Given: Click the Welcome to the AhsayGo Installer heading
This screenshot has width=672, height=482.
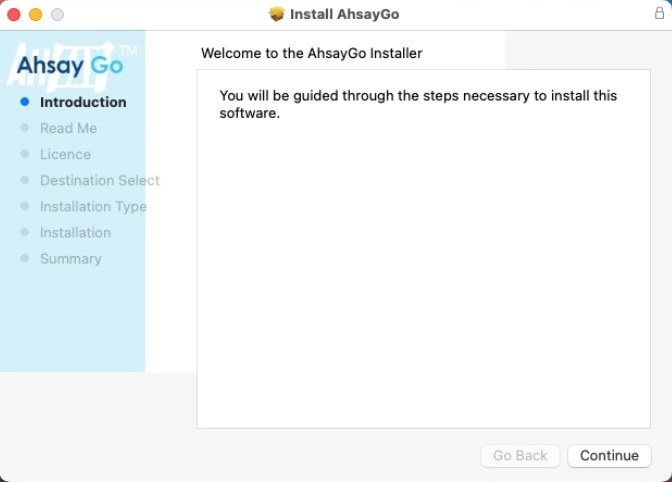Looking at the screenshot, I should click(312, 53).
